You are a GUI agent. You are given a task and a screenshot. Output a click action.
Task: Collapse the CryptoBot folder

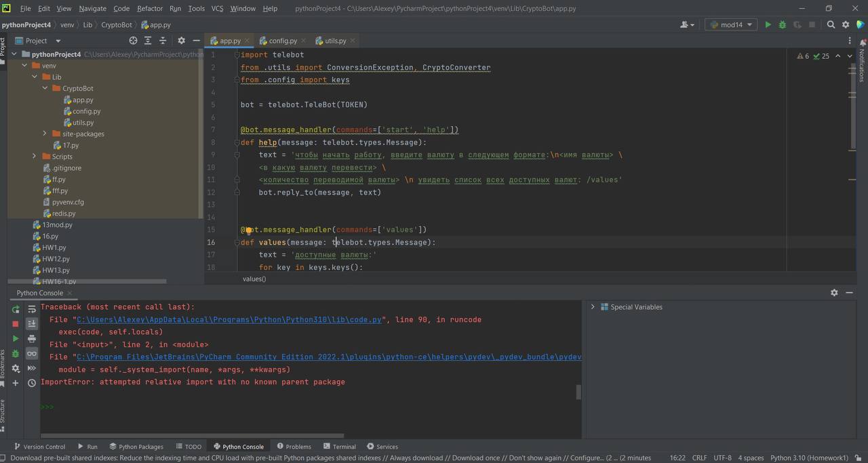[45, 88]
